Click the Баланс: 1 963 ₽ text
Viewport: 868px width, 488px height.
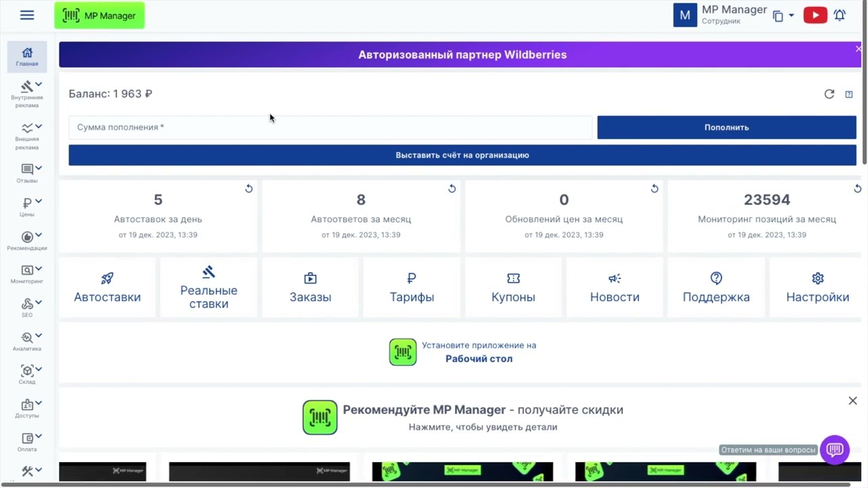[111, 94]
